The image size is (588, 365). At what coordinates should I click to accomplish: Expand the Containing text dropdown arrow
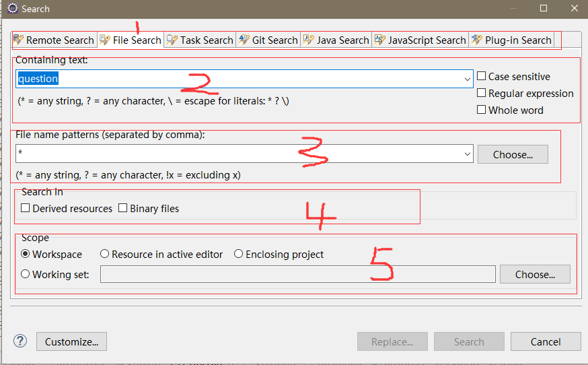pos(468,79)
